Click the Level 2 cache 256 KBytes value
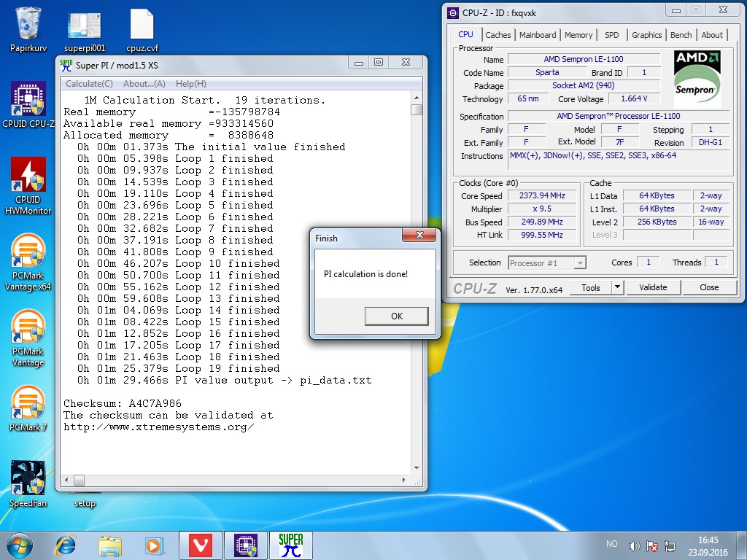Screen dimensions: 747x560 coord(657,222)
